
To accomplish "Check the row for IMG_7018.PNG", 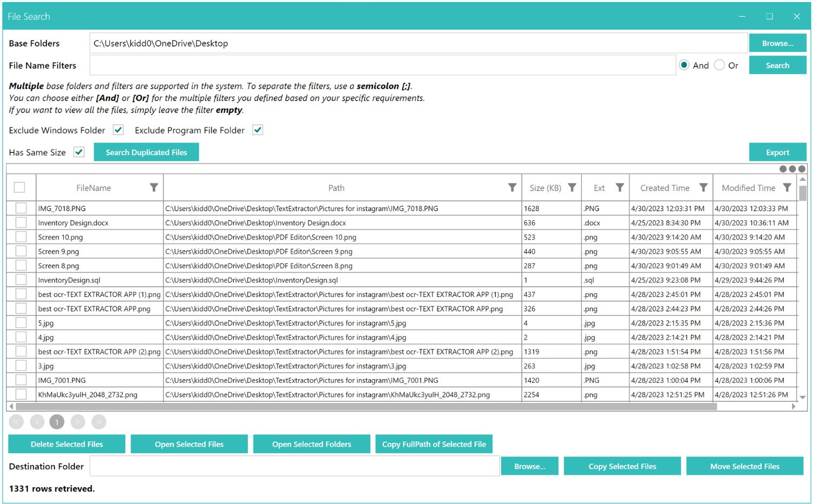I will (21, 208).
